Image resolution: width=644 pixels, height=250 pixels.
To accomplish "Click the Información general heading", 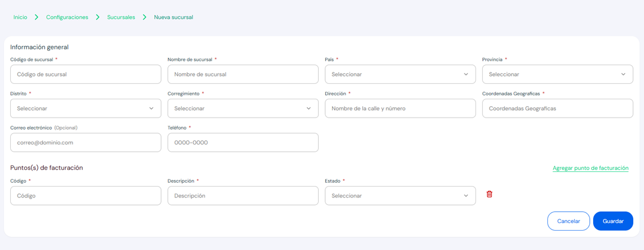I will pos(39,47).
